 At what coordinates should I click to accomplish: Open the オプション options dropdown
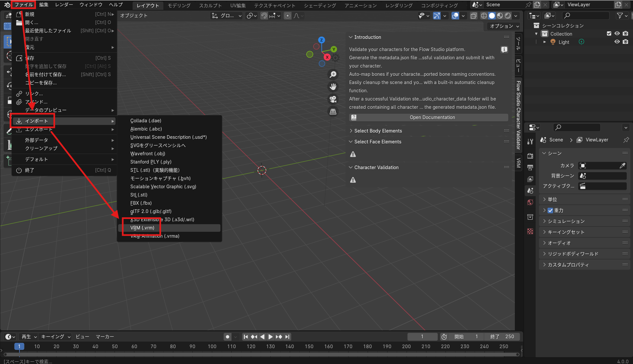pyautogui.click(x=504, y=26)
